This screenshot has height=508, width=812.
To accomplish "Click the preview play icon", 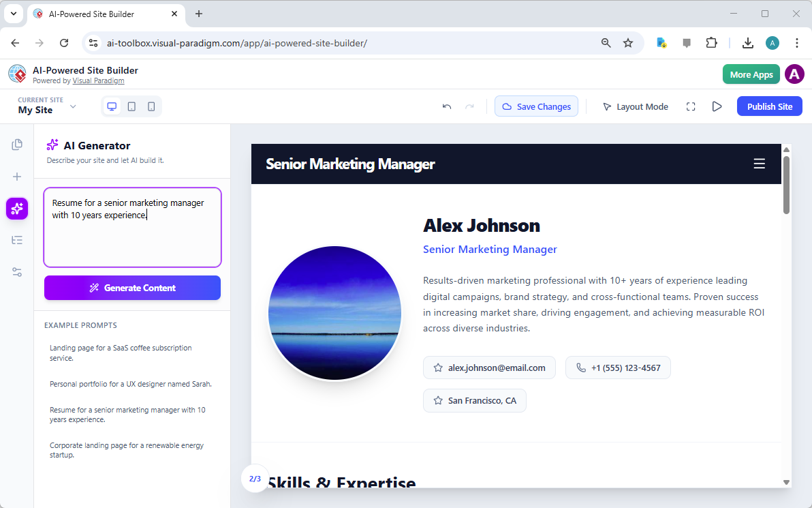I will click(x=716, y=106).
